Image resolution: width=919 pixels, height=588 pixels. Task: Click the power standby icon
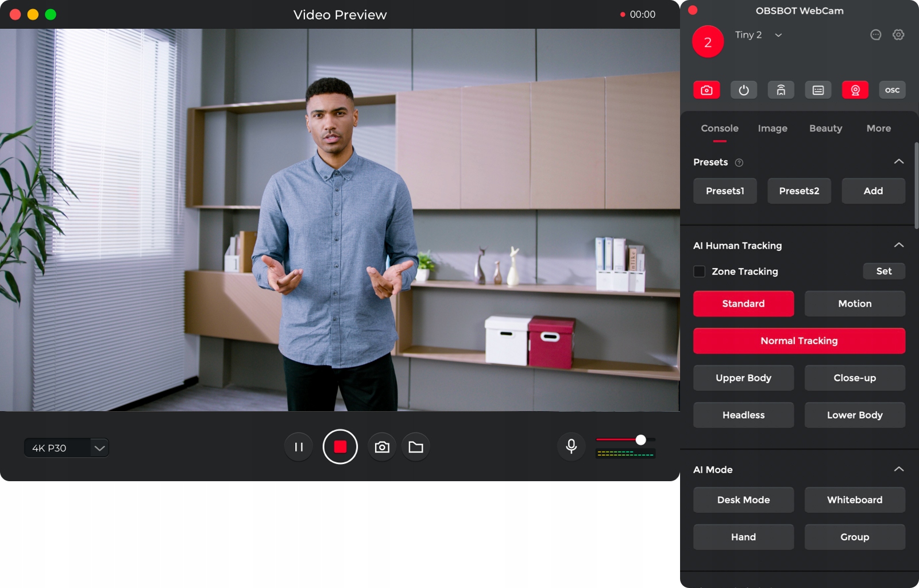pyautogui.click(x=744, y=90)
